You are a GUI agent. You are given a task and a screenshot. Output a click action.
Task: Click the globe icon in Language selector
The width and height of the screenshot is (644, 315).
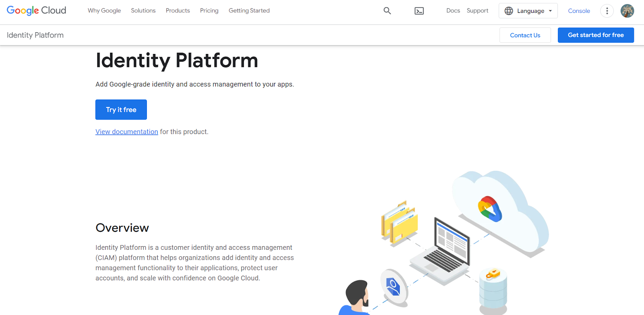coord(509,11)
